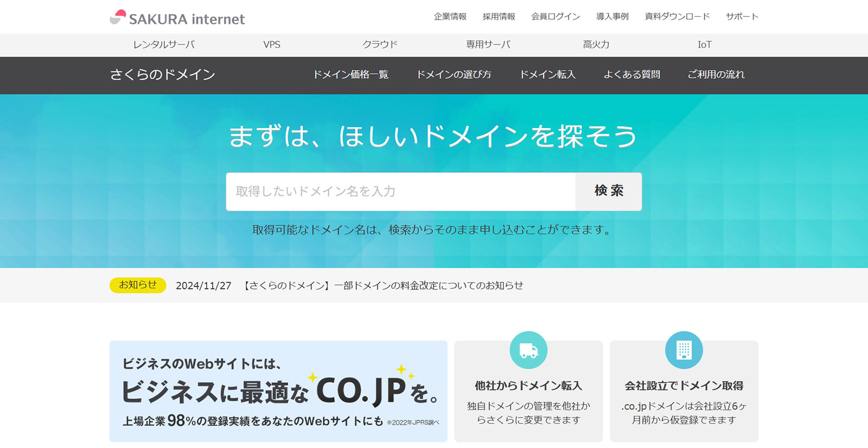Click the building icon for company domain
The image size is (868, 448).
pos(684,350)
